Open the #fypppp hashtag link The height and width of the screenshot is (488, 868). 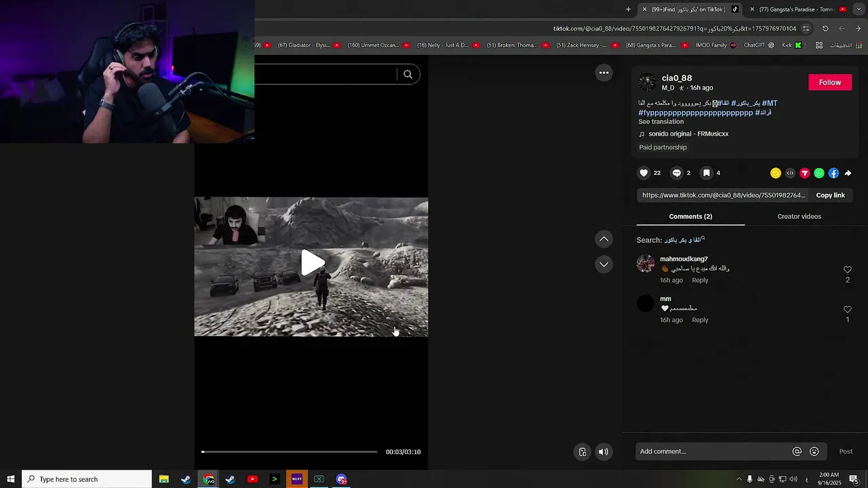pyautogui.click(x=695, y=113)
